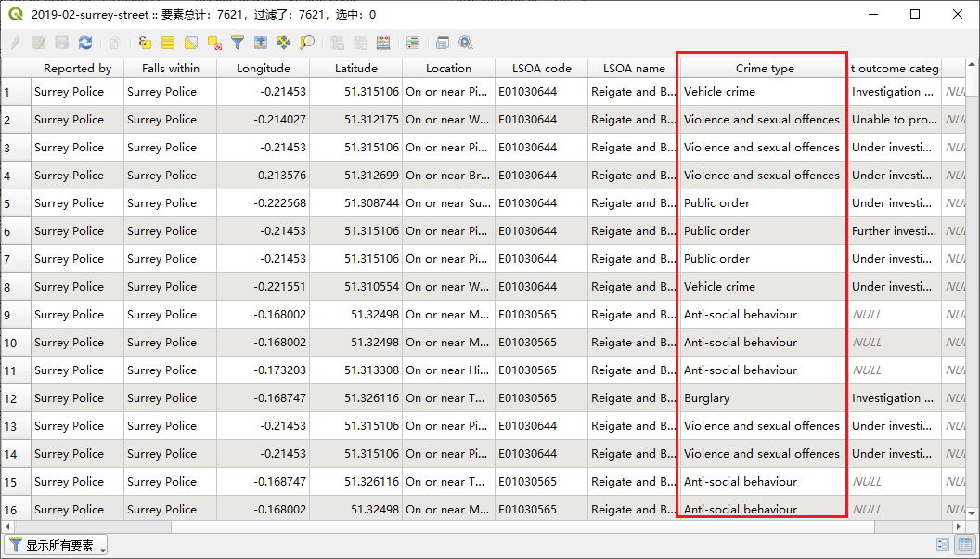Deselect all features icon

point(214,43)
